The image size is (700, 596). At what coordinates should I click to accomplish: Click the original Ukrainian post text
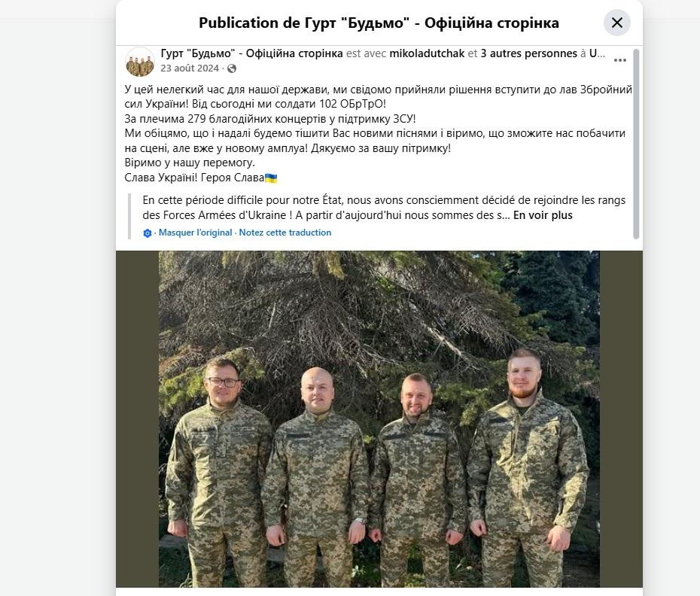tap(378, 133)
